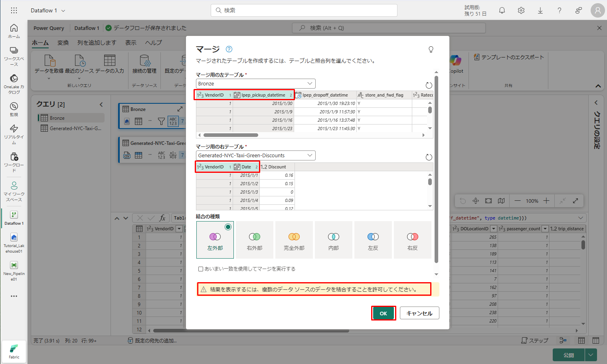Open the downloads icon in the header

(x=540, y=10)
